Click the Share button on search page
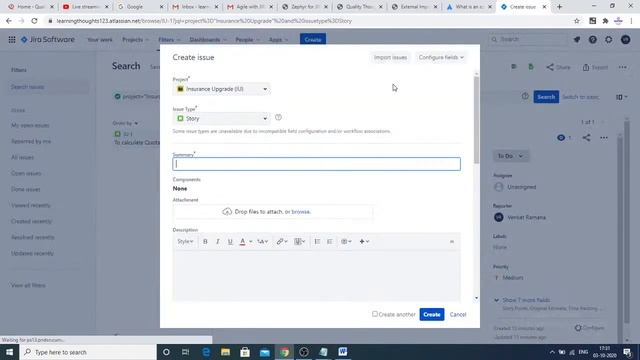640x360 pixels. 558,67
